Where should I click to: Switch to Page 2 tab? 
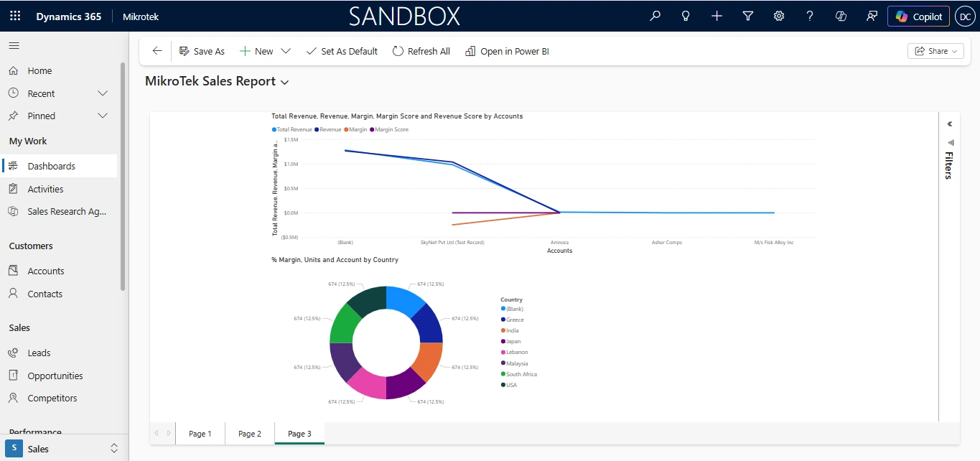click(250, 434)
